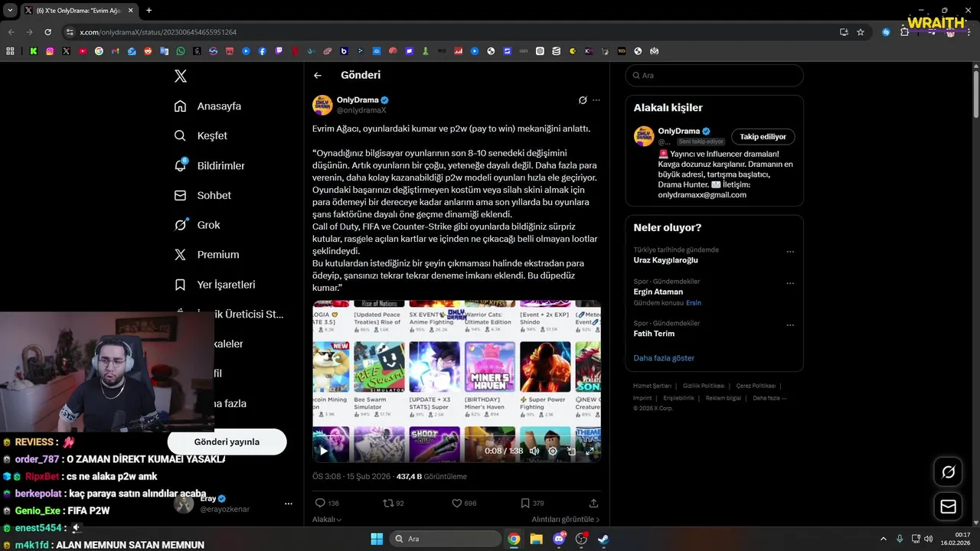Play the video in the post
This screenshot has height=551, width=980.
(323, 451)
